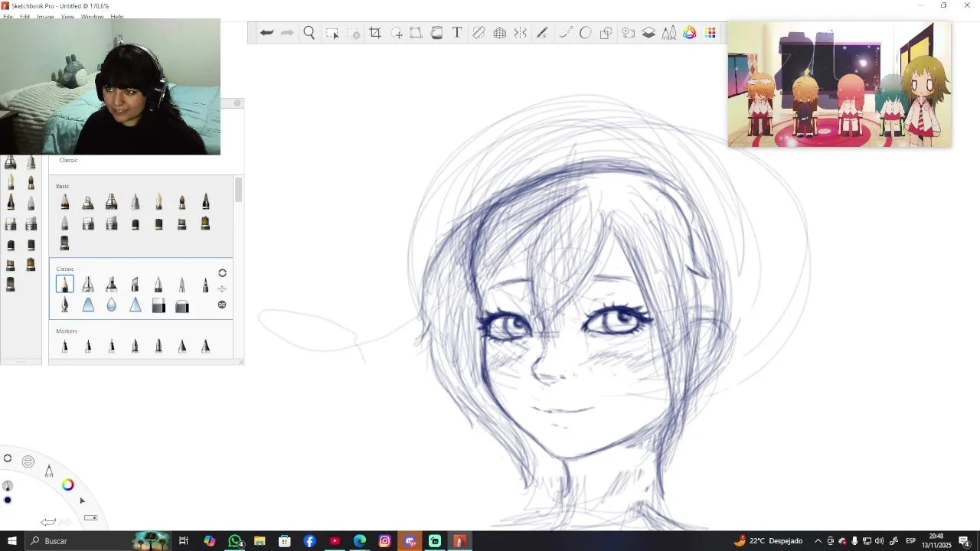Open Classic set circular options button

[x=222, y=273]
